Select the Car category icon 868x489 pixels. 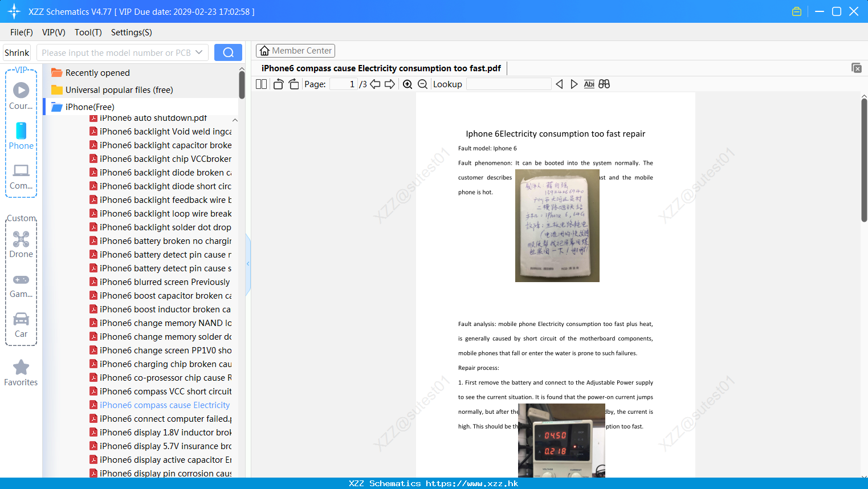[21, 325]
